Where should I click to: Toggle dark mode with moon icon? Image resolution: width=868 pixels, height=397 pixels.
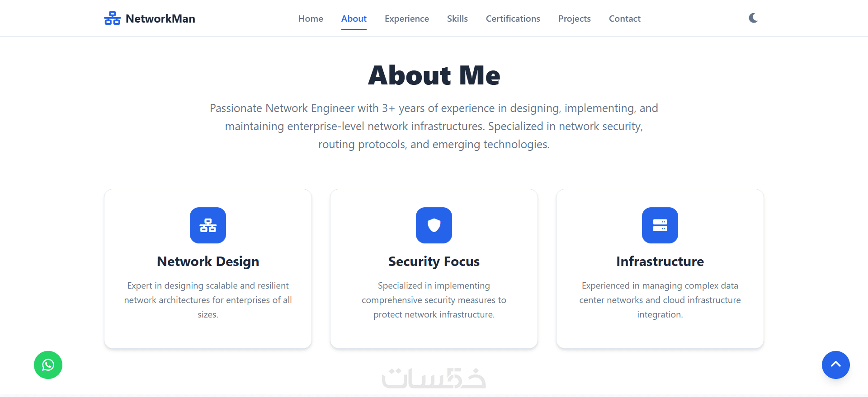click(753, 18)
